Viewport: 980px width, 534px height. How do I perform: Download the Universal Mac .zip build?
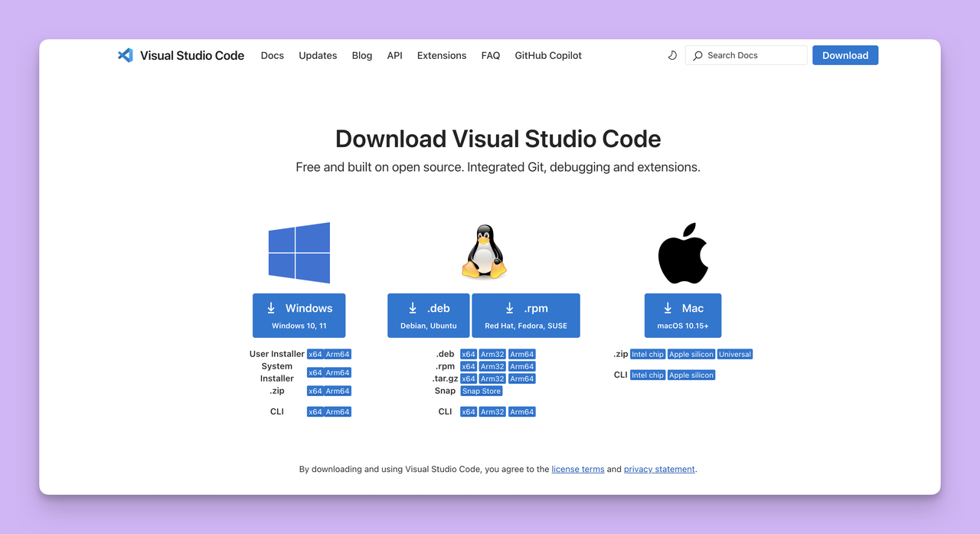click(x=734, y=354)
